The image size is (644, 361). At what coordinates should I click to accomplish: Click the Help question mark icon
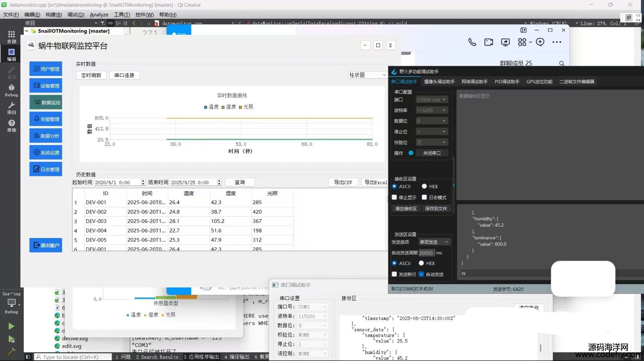(11, 125)
